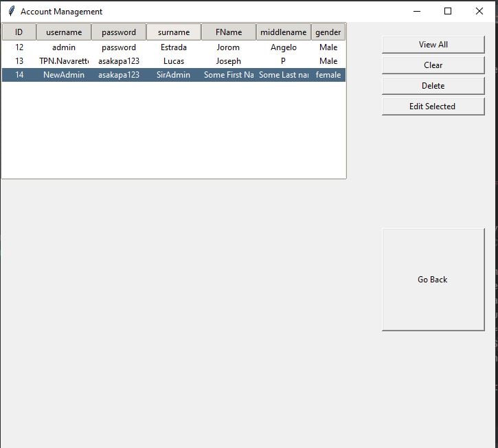The image size is (498, 448).
Task: Select the surname column header
Action: [x=174, y=32]
